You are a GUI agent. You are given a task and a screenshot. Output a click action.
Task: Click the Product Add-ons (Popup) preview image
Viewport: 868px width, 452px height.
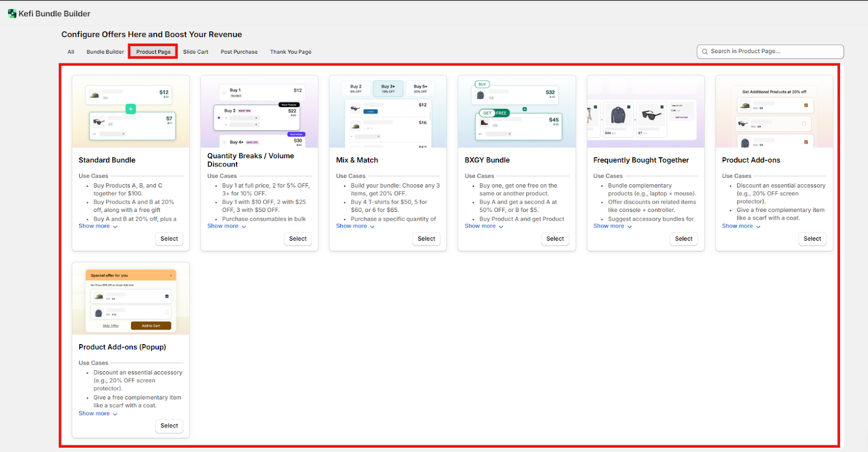(x=131, y=299)
